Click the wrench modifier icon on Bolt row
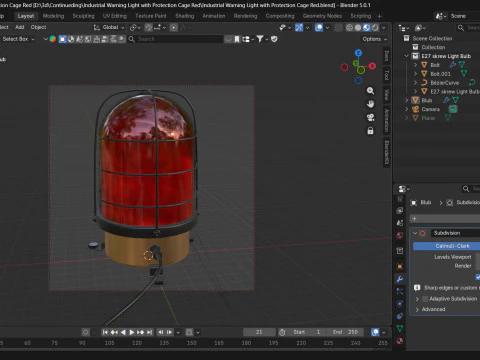This screenshot has height=360, width=480. click(x=452, y=65)
